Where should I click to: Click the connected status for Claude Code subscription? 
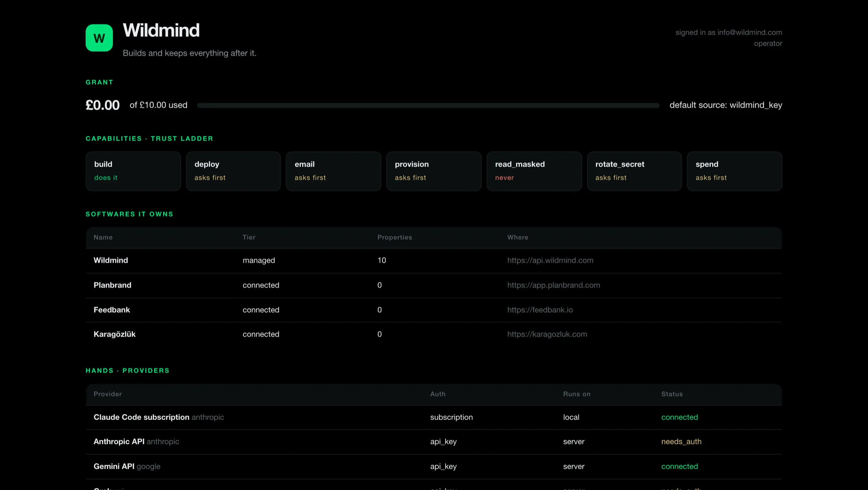679,417
